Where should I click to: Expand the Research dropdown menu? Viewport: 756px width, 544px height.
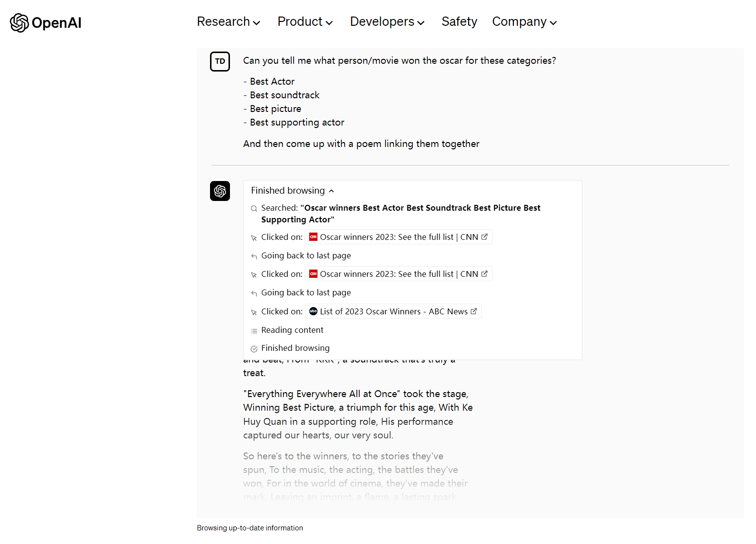click(229, 22)
